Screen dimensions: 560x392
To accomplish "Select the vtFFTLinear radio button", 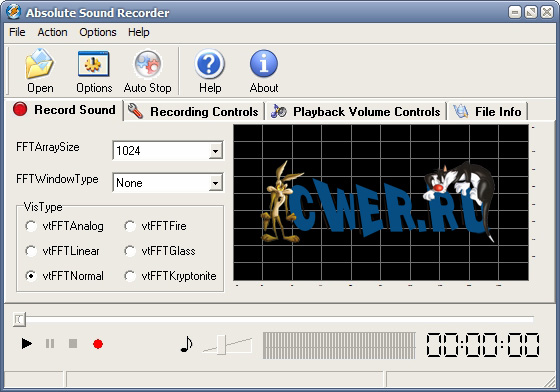I will click(x=31, y=251).
